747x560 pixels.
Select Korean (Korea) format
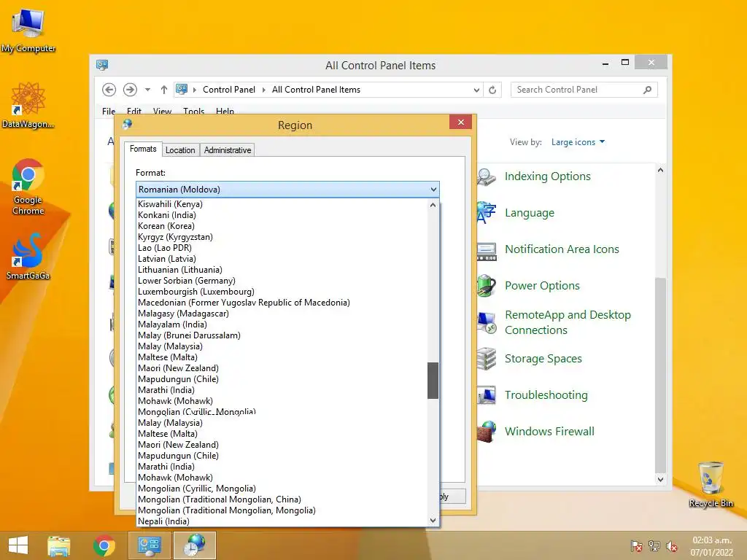pos(282,226)
